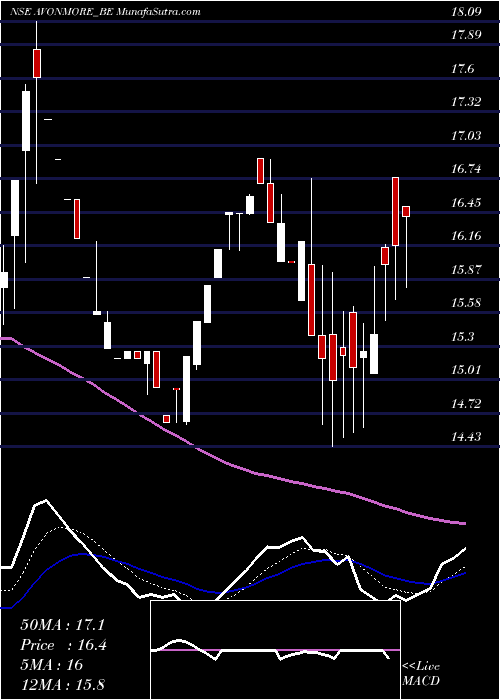Select the 16.74 price label
The width and height of the screenshot is (500, 700).
click(x=466, y=169)
